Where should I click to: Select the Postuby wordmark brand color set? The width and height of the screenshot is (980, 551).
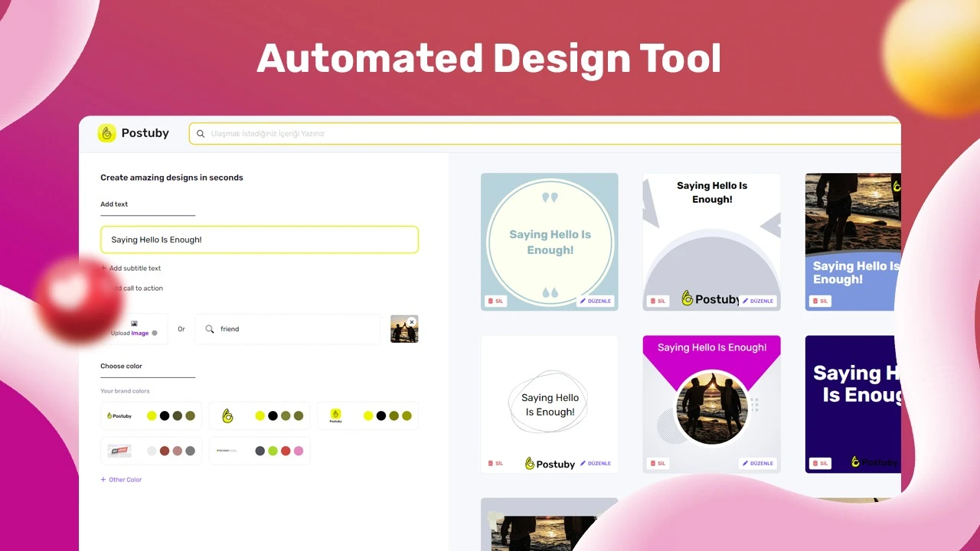(x=151, y=416)
